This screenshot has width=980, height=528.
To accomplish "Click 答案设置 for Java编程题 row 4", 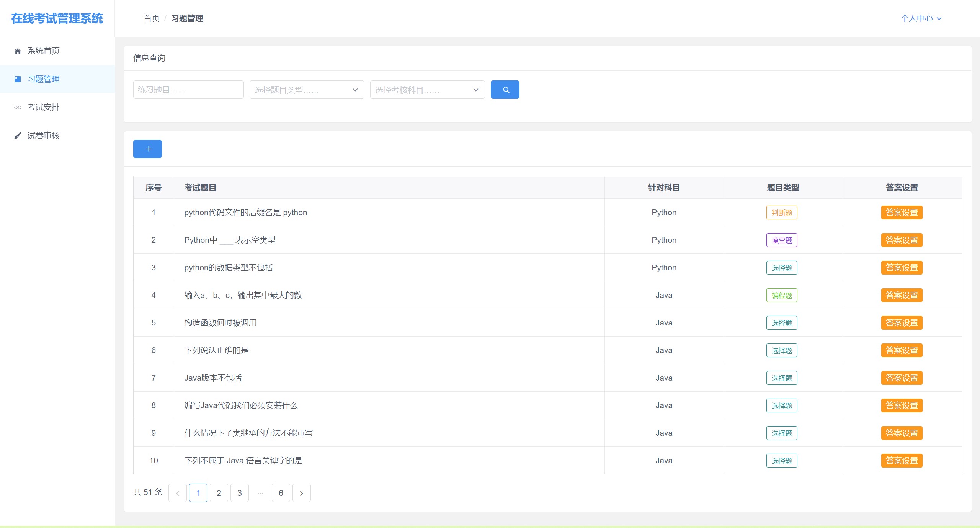I will [x=901, y=295].
